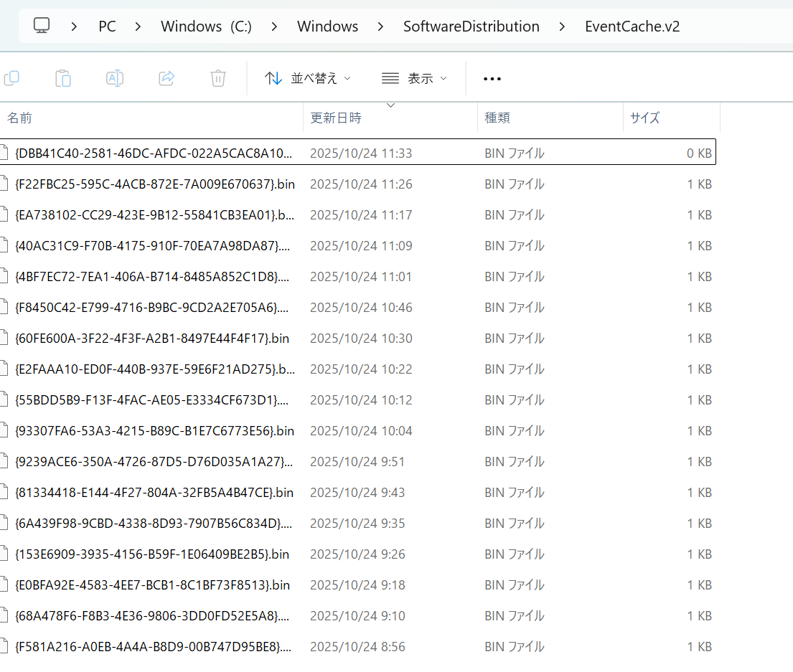The height and width of the screenshot is (672, 793).
Task: Select the file starting with {F8450C42-E799
Action: 358,307
